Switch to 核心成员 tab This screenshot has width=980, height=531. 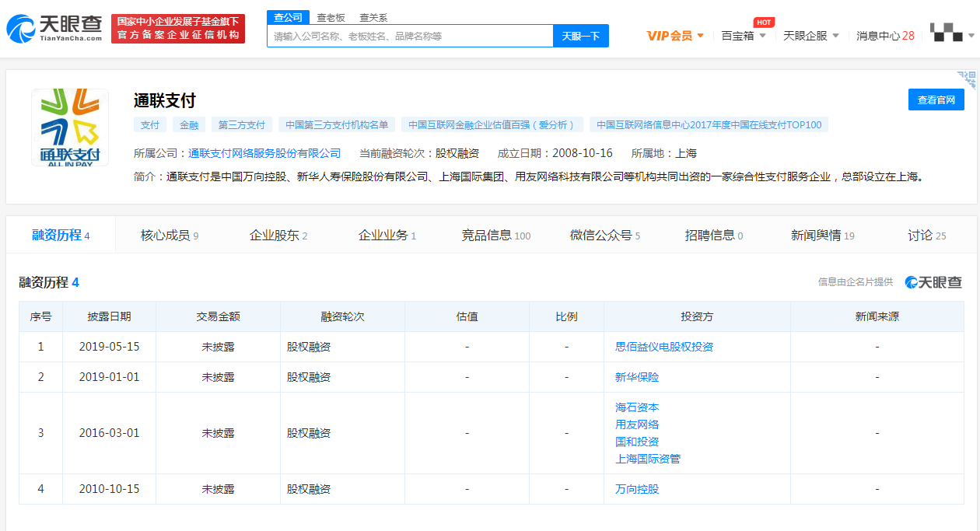[x=170, y=235]
